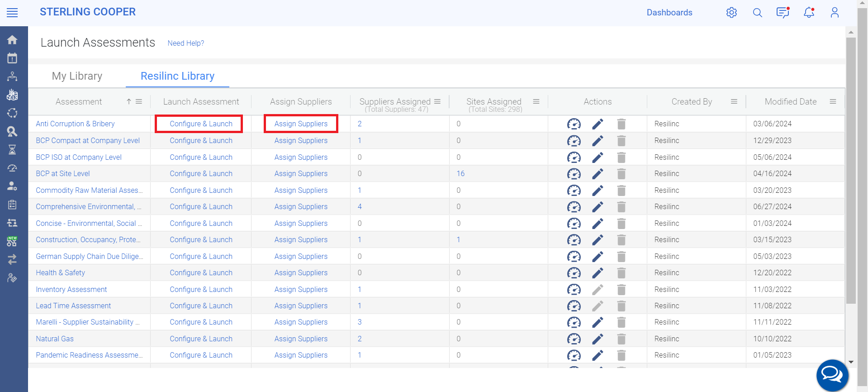Open the hamburger navigation menu
The image size is (868, 392).
pos(12,13)
